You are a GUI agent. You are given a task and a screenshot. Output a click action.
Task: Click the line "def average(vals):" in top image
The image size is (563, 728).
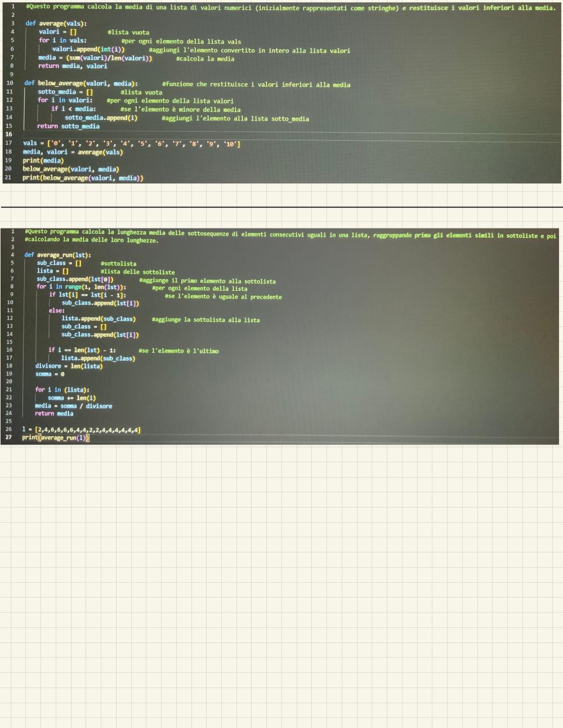click(56, 24)
